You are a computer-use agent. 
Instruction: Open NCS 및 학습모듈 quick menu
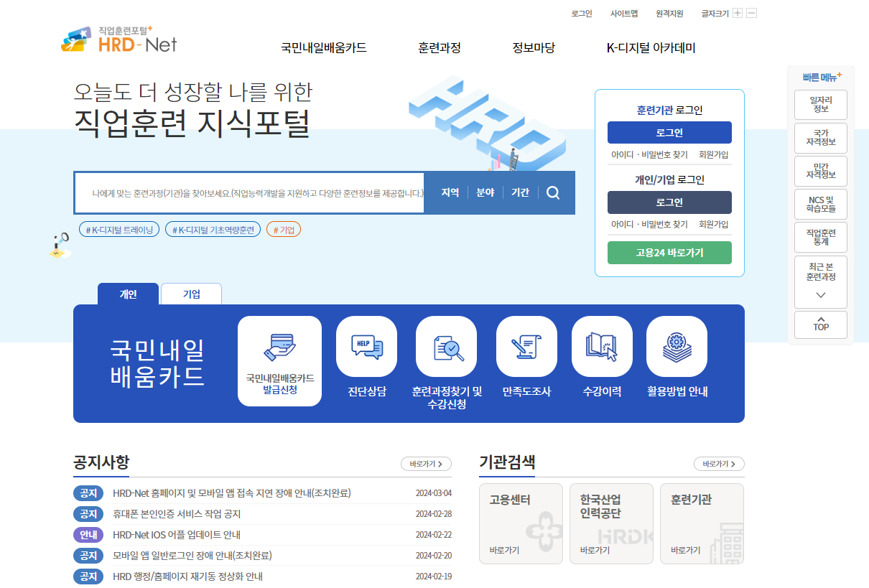click(821, 204)
